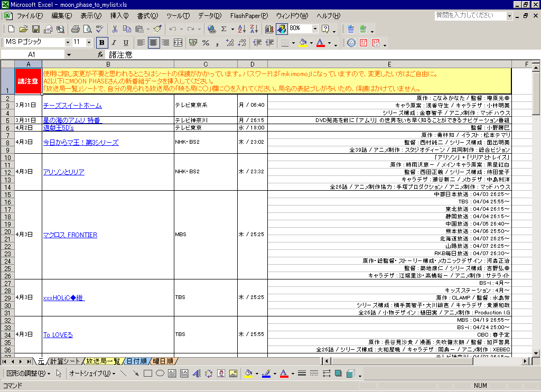
Task: Open the マクロス FRONTIER link
Action: tap(70, 235)
